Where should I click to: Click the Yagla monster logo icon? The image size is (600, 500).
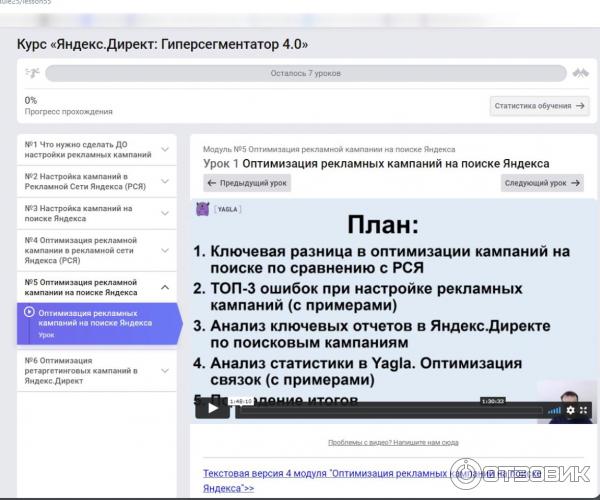pos(202,209)
